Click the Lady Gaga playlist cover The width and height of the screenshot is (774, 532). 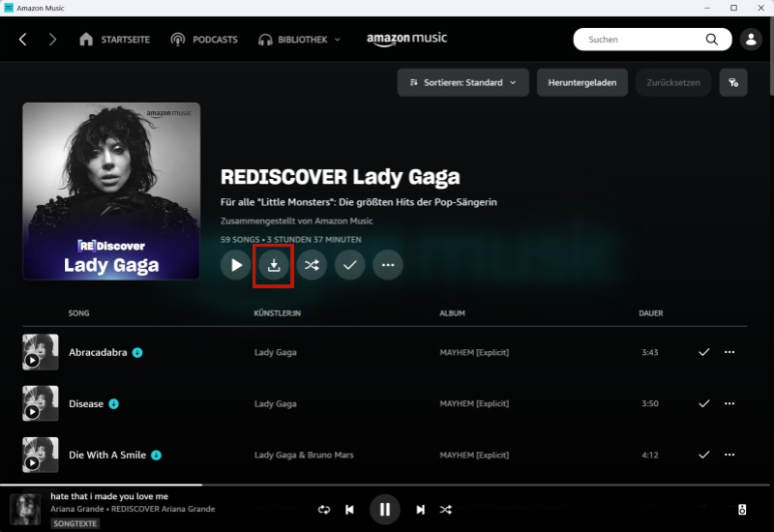[111, 191]
